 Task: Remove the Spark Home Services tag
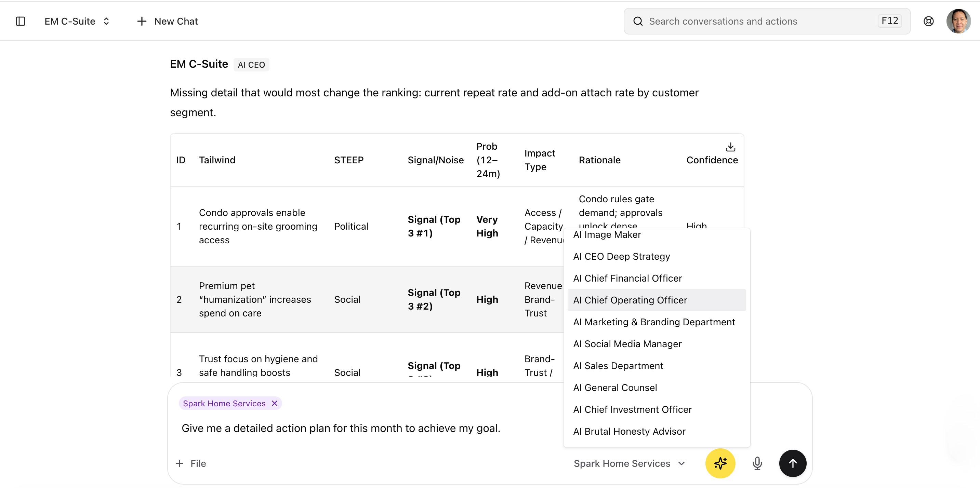click(274, 403)
